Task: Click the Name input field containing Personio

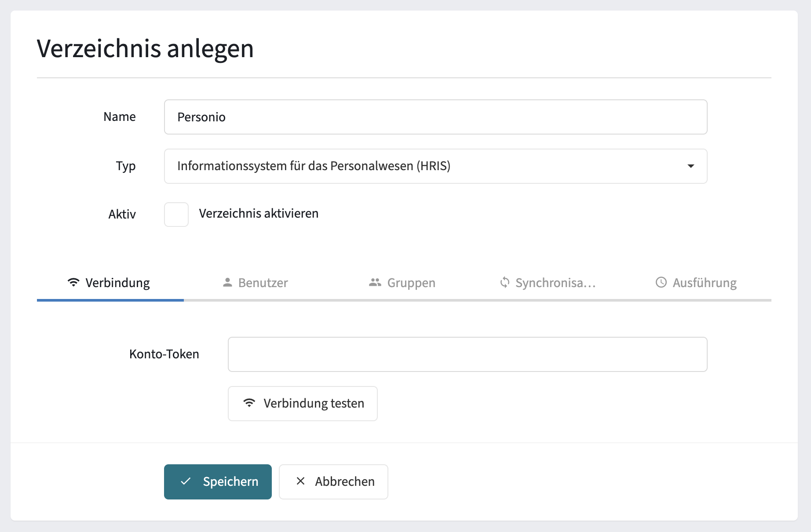Action: (435, 117)
